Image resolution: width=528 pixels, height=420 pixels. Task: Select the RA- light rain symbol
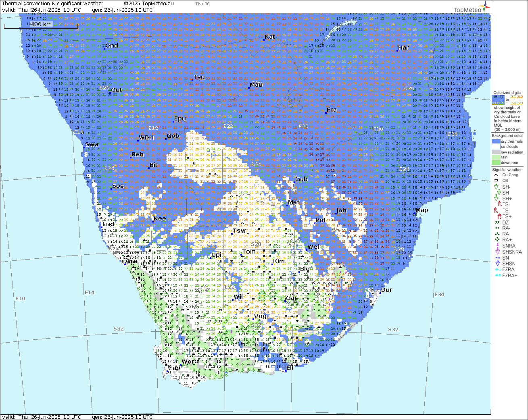(497, 228)
